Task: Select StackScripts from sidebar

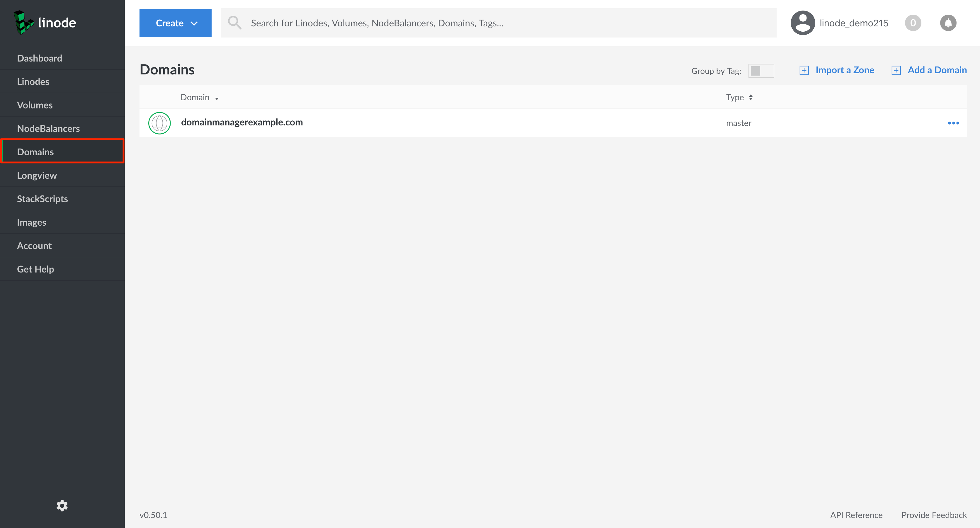Action: click(x=42, y=199)
